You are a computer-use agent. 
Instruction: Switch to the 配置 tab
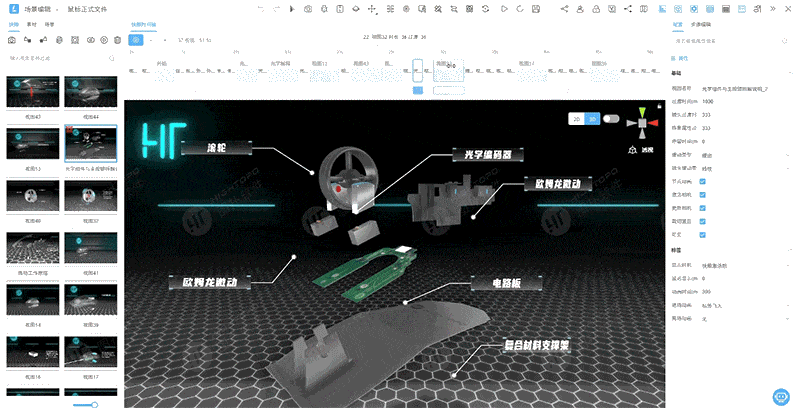click(677, 24)
